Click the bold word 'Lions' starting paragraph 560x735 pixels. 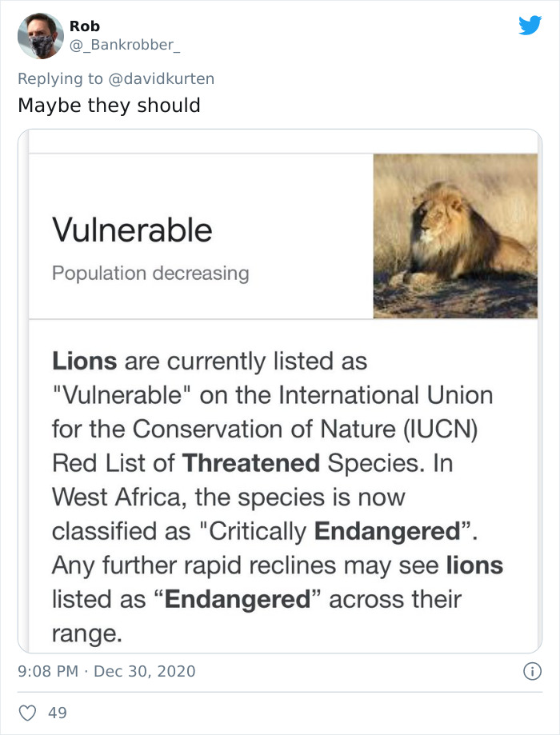pyautogui.click(x=85, y=361)
